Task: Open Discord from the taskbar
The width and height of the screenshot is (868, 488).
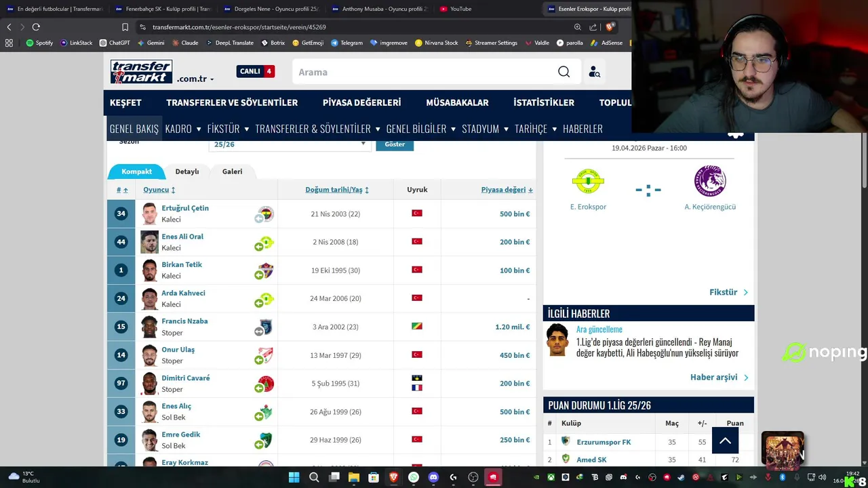Action: 433,477
